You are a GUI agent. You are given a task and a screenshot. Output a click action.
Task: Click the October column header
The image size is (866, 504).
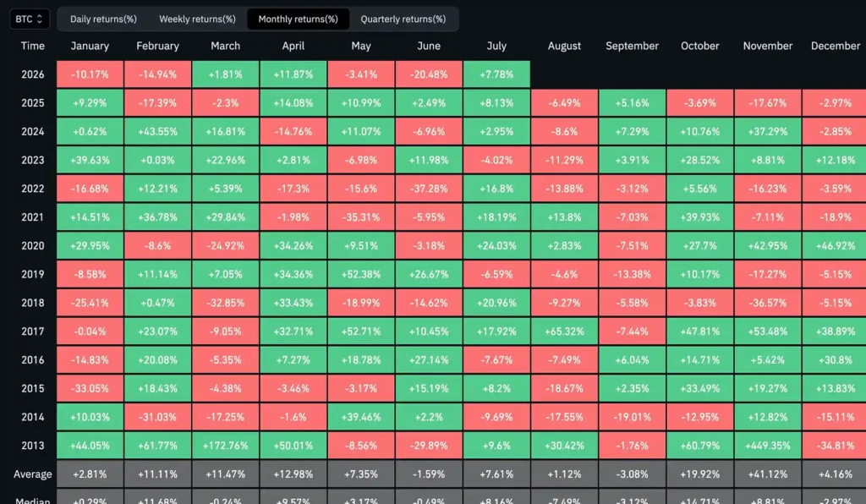click(x=699, y=46)
